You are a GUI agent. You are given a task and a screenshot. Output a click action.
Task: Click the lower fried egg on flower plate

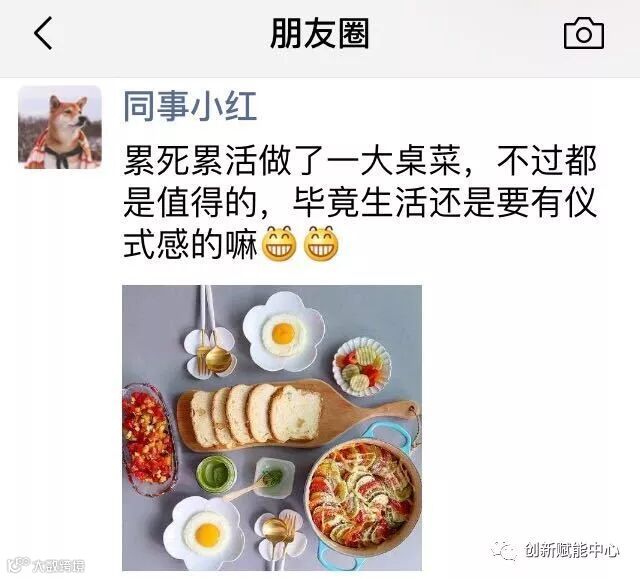point(205,532)
